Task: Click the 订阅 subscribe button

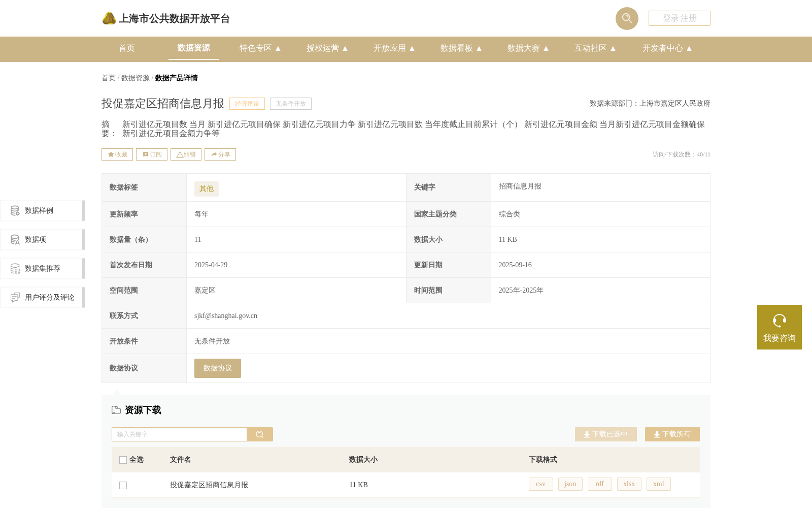Action: click(x=152, y=154)
